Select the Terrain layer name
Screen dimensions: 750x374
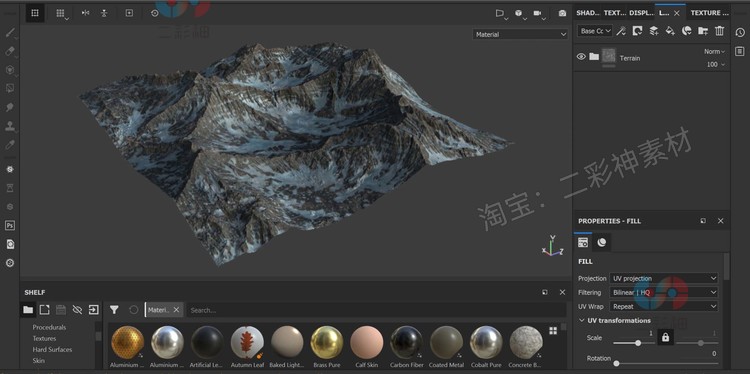[x=630, y=58]
